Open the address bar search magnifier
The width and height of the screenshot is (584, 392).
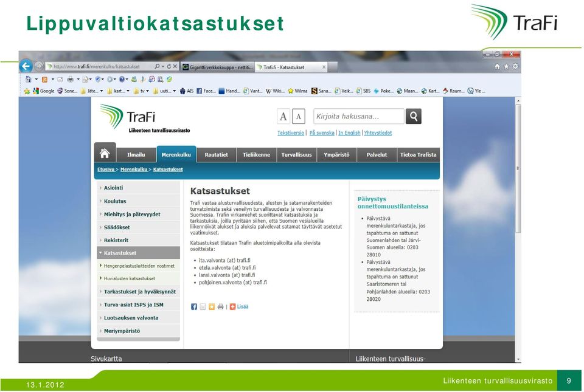(157, 66)
